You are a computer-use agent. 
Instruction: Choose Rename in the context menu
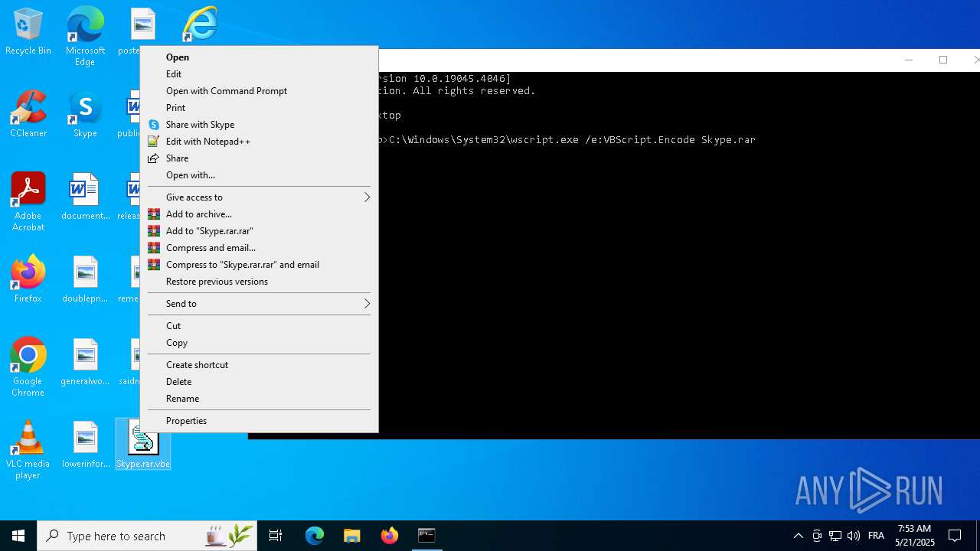259,399
